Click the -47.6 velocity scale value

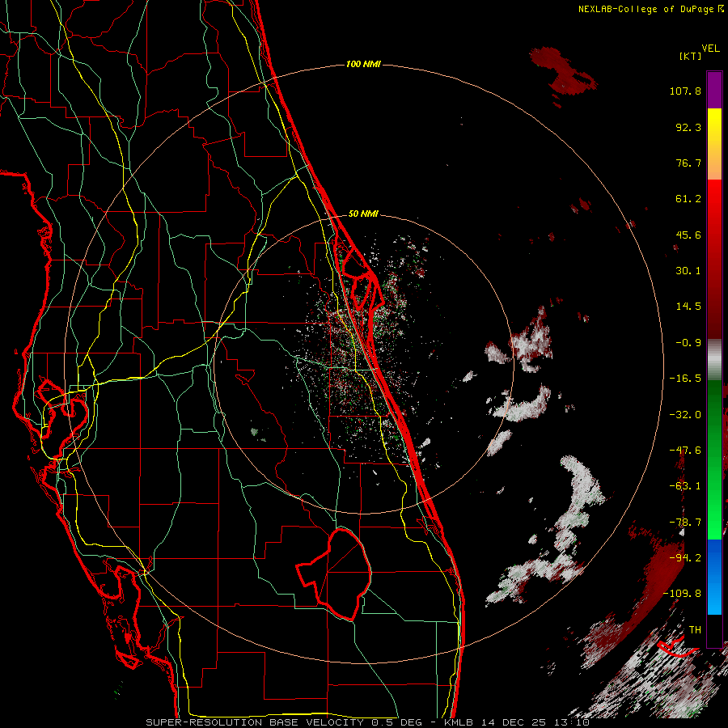(685, 451)
